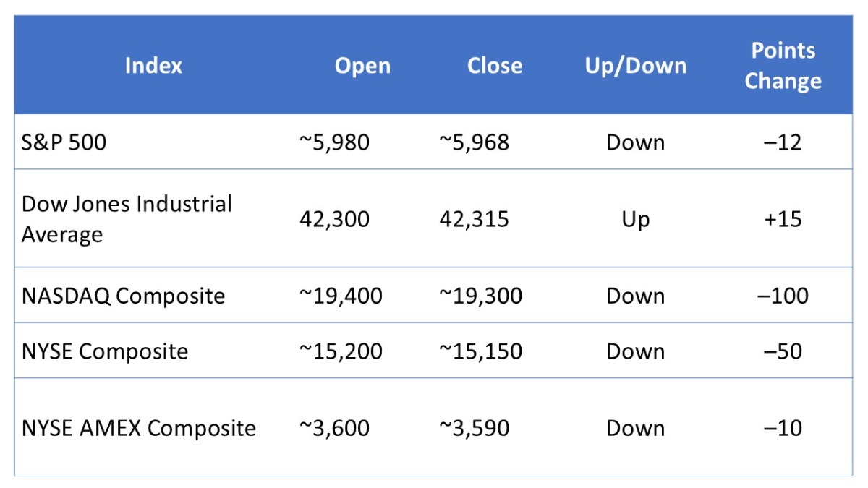The height and width of the screenshot is (488, 868).
Task: Select the NYSE Composite close value ~15,150
Action: (480, 351)
